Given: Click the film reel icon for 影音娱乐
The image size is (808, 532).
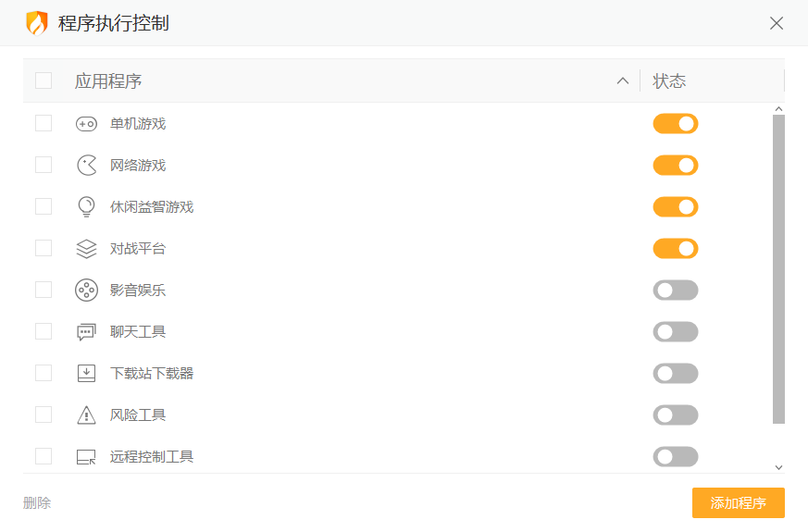Looking at the screenshot, I should coord(86,291).
